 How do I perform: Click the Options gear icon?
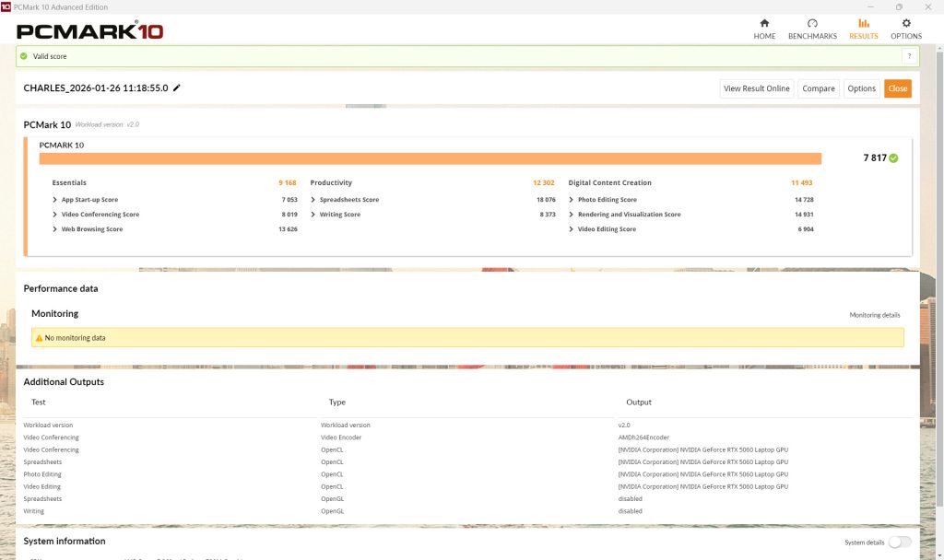[x=906, y=23]
